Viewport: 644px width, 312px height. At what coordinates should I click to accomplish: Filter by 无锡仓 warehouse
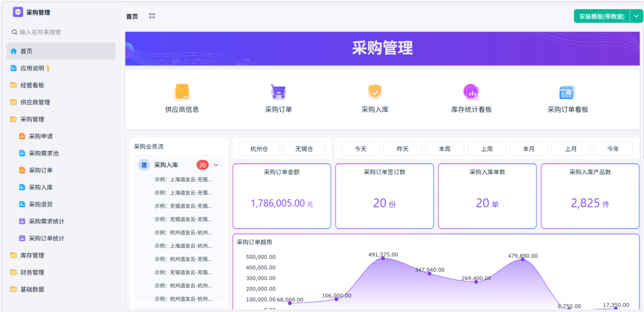(x=304, y=149)
